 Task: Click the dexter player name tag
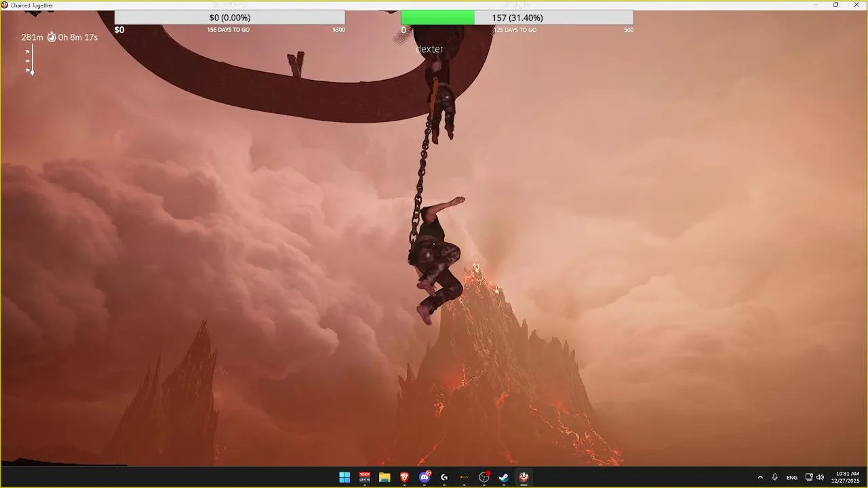point(429,49)
